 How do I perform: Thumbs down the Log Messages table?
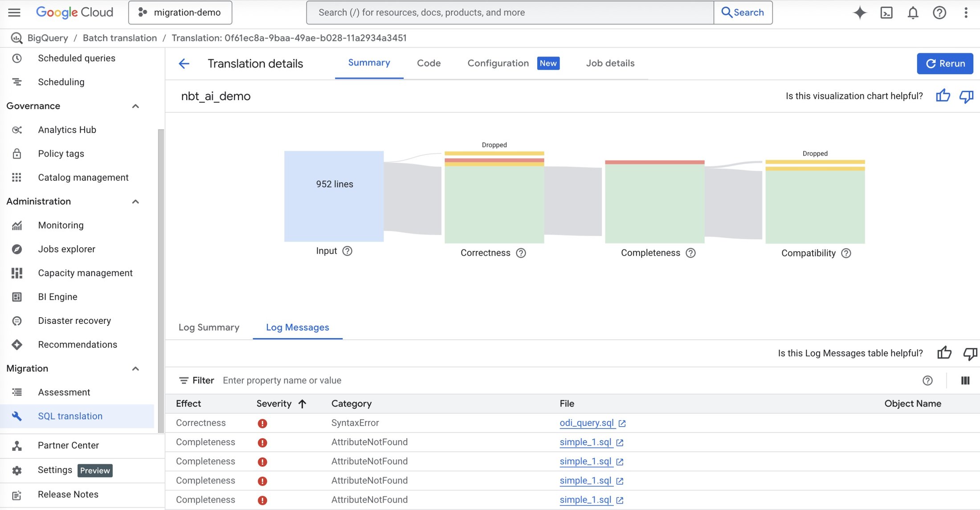tap(970, 354)
